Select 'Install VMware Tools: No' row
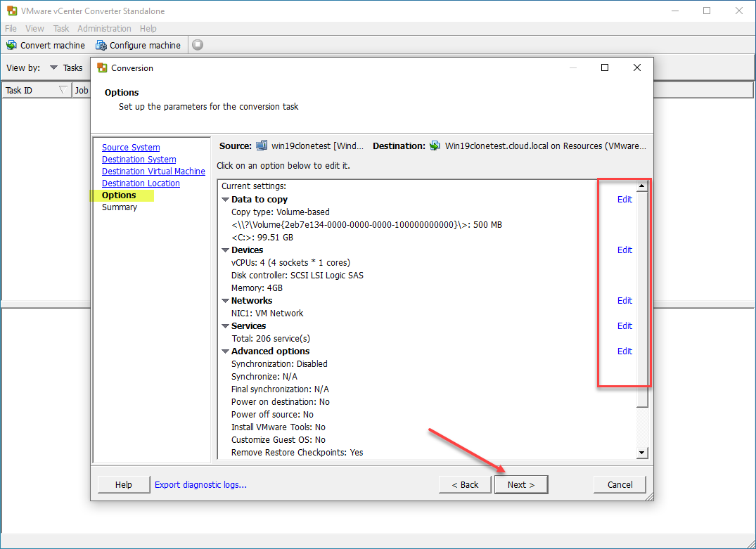This screenshot has width=756, height=549. click(278, 427)
